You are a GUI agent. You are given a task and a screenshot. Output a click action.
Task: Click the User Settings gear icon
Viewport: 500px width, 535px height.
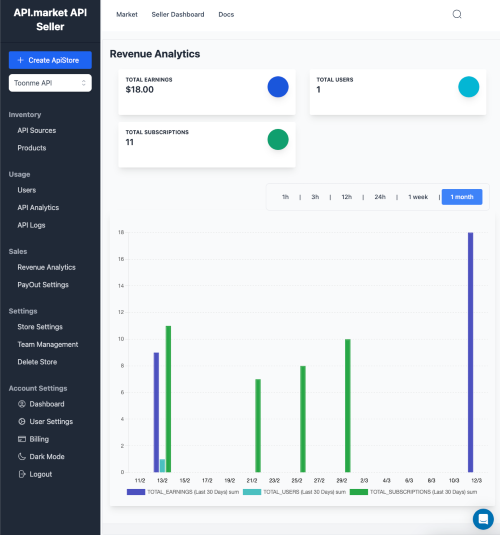click(x=22, y=421)
